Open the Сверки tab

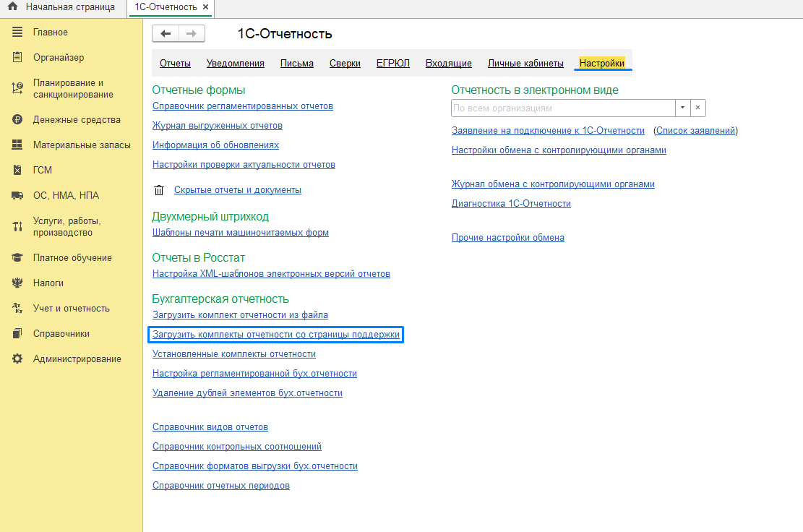click(345, 64)
